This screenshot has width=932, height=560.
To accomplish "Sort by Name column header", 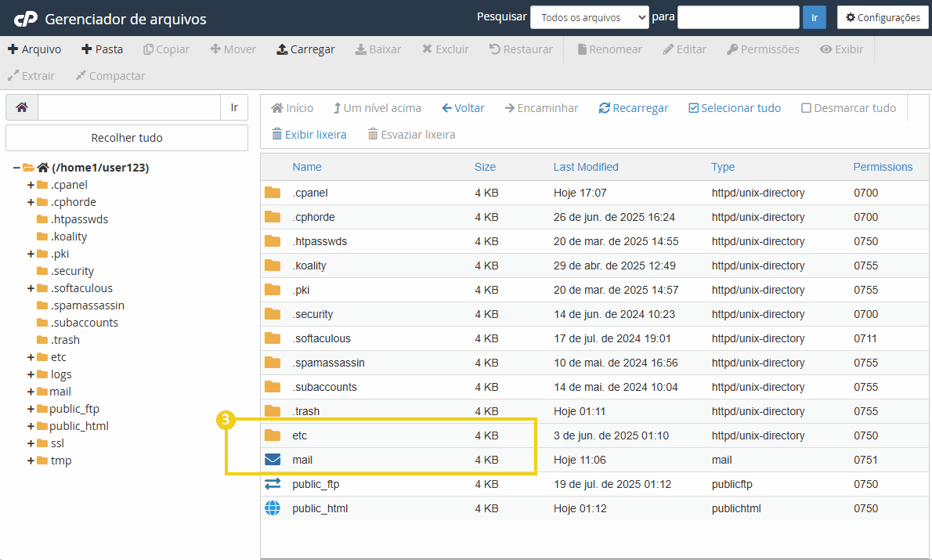I will [307, 167].
